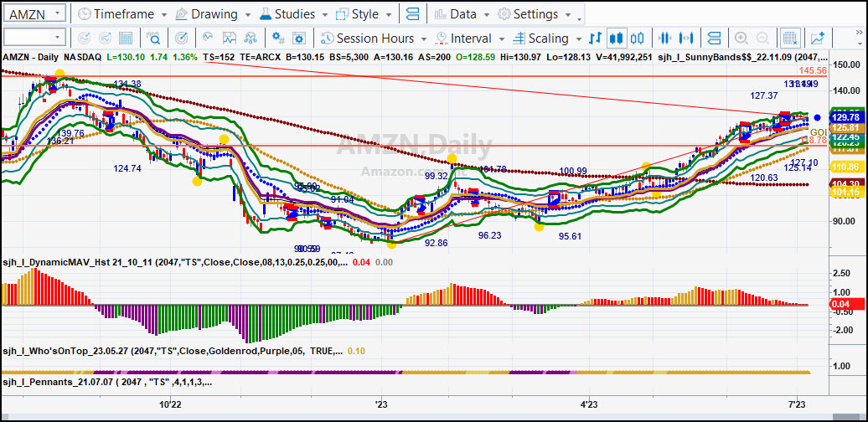Select the sjh_I_Who'sOnTop study label

[173, 351]
